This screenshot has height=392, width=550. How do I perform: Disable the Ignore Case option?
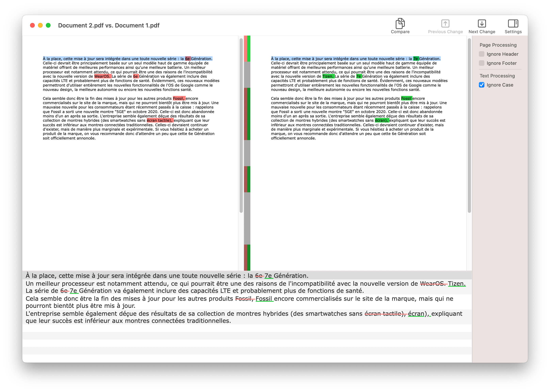(481, 85)
